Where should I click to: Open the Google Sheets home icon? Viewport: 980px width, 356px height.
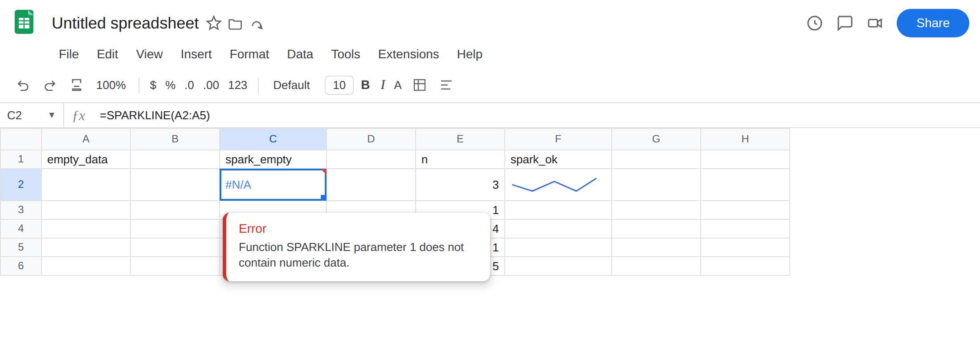pyautogui.click(x=24, y=22)
